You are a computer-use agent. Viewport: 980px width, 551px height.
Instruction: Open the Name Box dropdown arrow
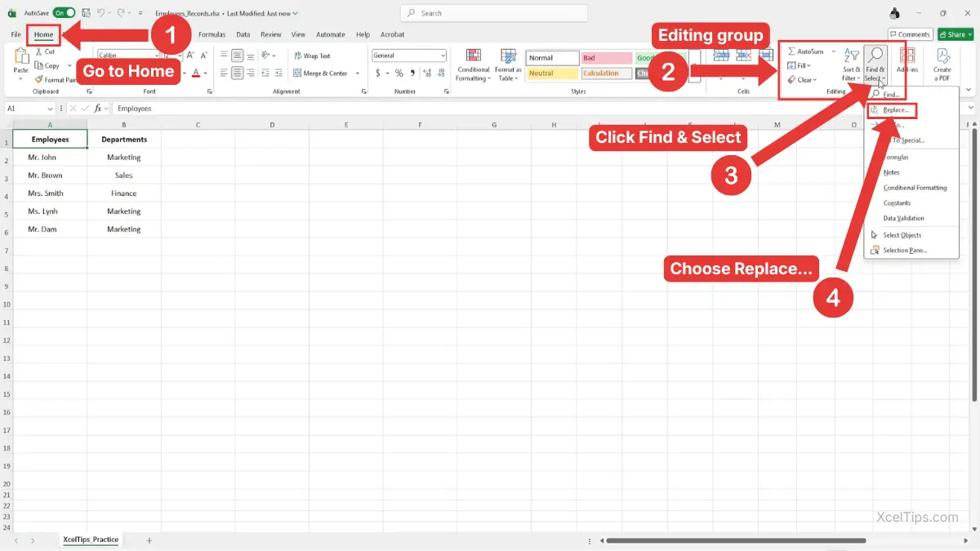click(51, 108)
